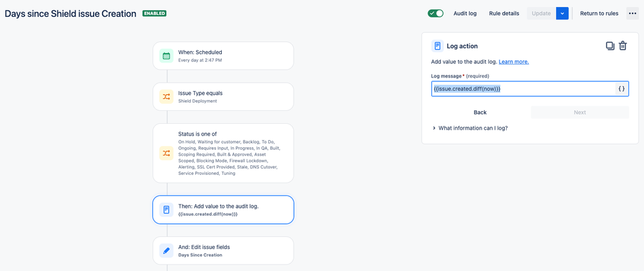This screenshot has height=271, width=644.
Task: Duplicate the Log action component
Action: pyautogui.click(x=610, y=46)
